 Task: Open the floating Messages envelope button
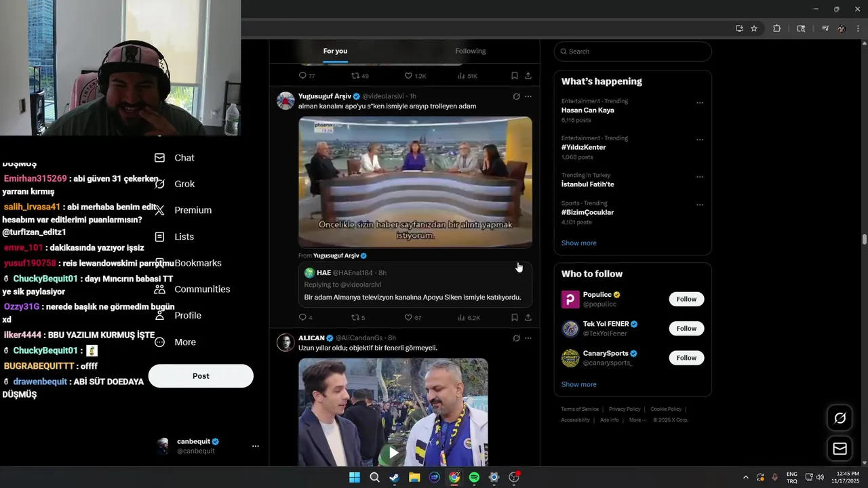coord(840,449)
